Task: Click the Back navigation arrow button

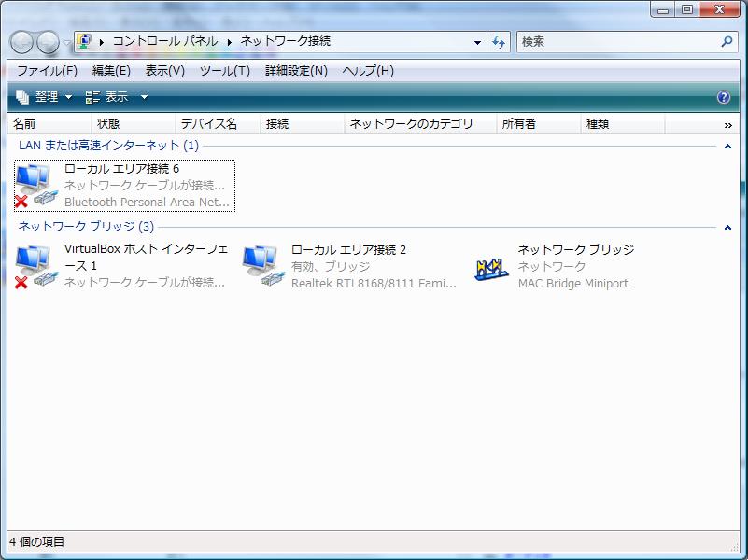Action: coord(21,42)
